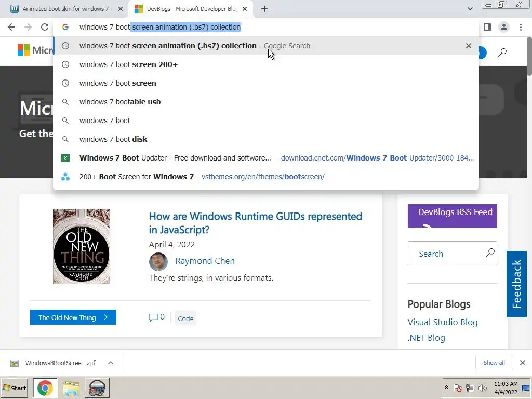532x399 pixels.
Task: Pick the plain 'windows 7 boot' suggestion
Action: [266, 121]
